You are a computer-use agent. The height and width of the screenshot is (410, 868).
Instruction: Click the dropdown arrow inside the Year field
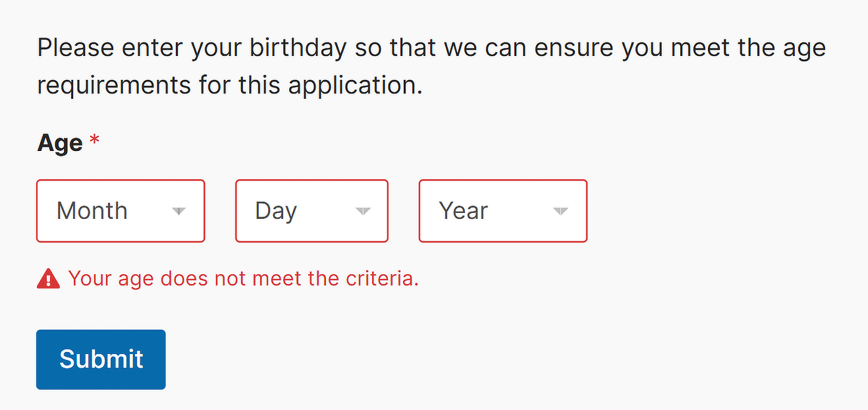(x=560, y=212)
